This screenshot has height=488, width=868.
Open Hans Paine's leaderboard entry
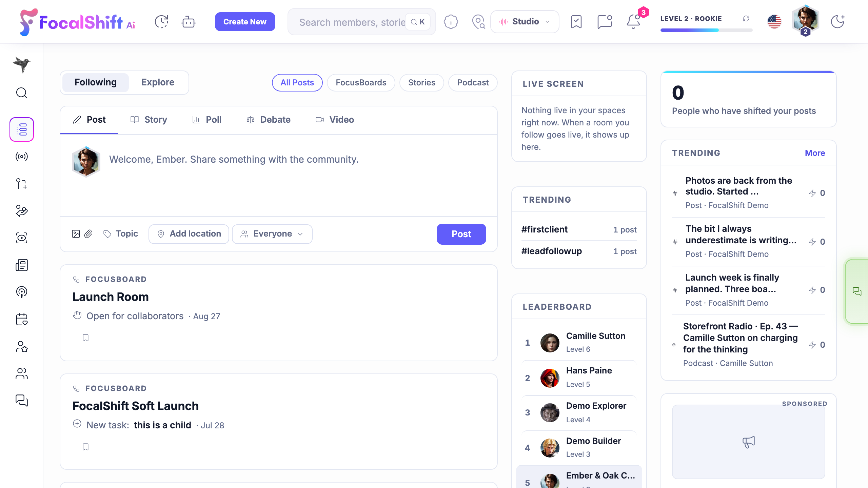579,378
